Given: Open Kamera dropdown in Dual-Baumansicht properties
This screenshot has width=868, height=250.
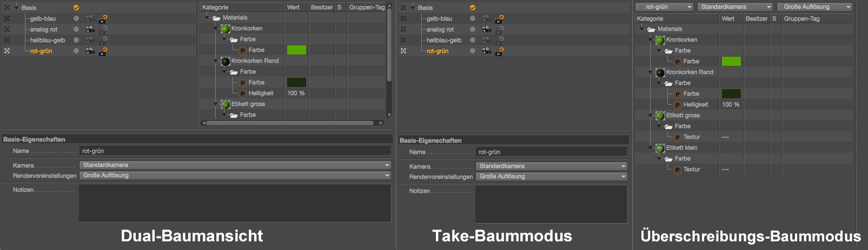Looking at the screenshot, I should [x=235, y=165].
